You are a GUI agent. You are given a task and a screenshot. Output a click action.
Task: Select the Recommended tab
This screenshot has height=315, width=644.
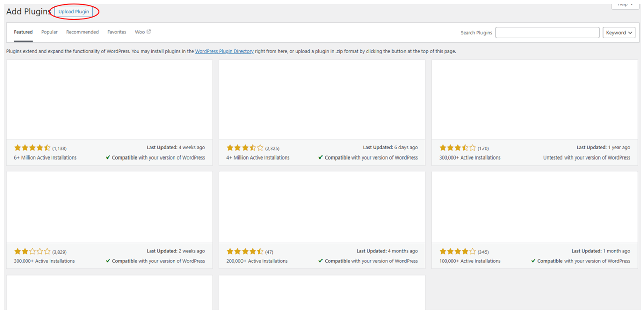[83, 32]
